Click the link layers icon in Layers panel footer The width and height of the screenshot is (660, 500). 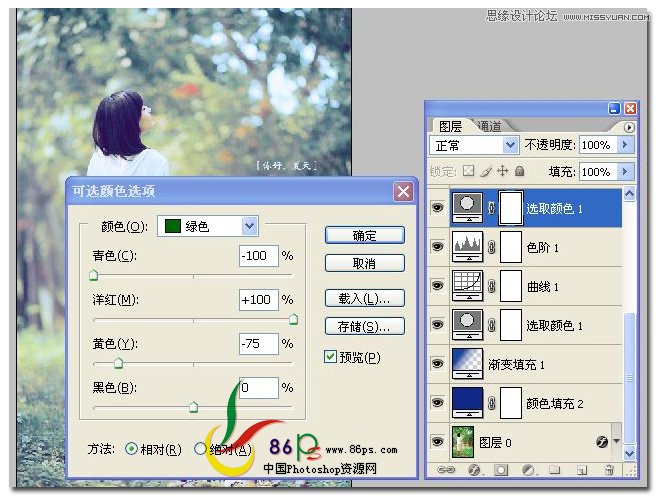coord(446,470)
